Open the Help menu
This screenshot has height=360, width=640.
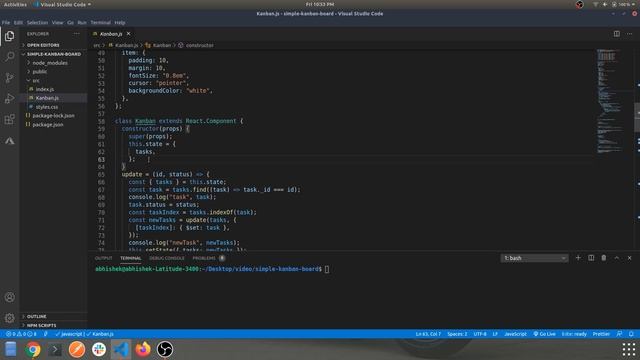[120, 22]
